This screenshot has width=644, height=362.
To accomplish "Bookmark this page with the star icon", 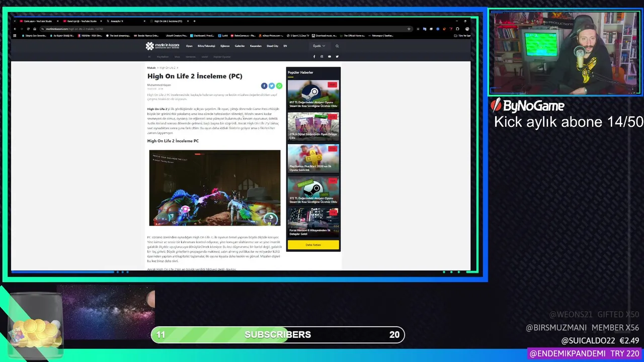I will (x=409, y=29).
